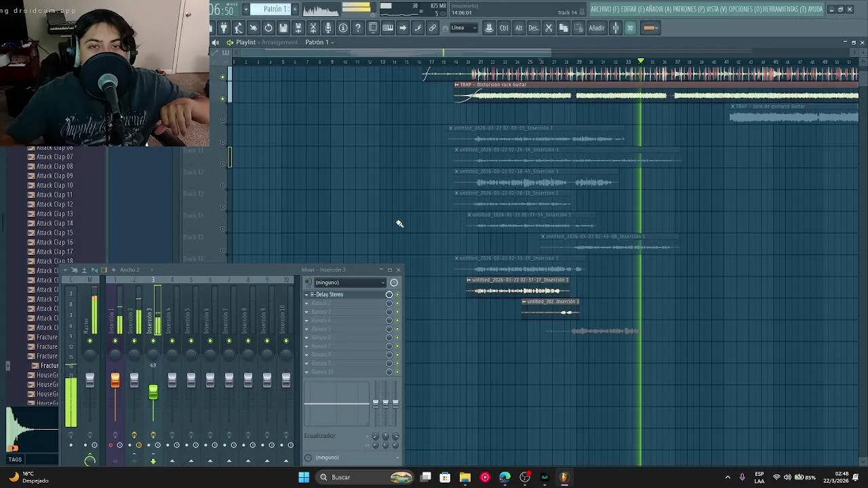This screenshot has width=868, height=488.
Task: Click the orange Inserción 1 volume fader
Action: [115, 381]
